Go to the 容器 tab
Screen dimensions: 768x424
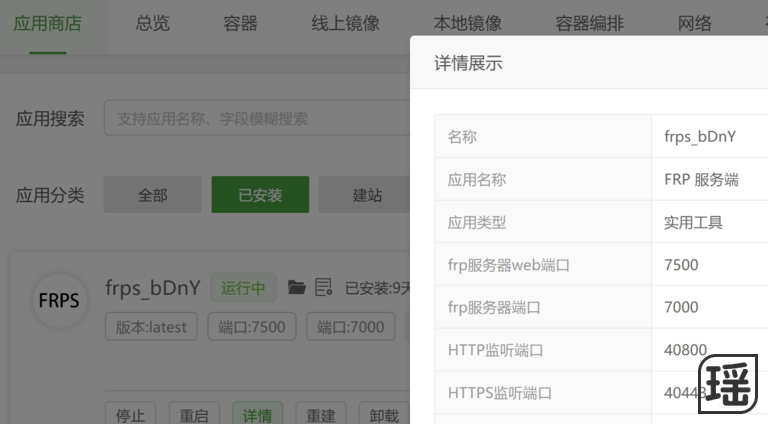point(240,23)
